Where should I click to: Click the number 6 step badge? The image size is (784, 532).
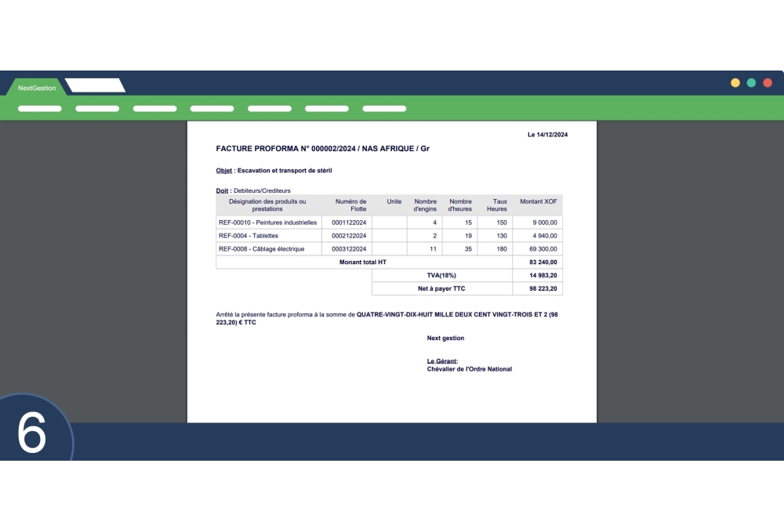coord(32,432)
